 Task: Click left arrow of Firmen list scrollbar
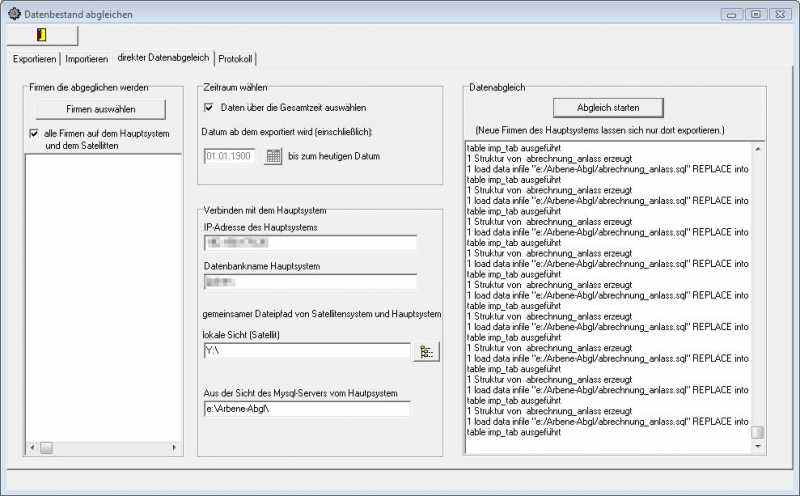[31, 448]
